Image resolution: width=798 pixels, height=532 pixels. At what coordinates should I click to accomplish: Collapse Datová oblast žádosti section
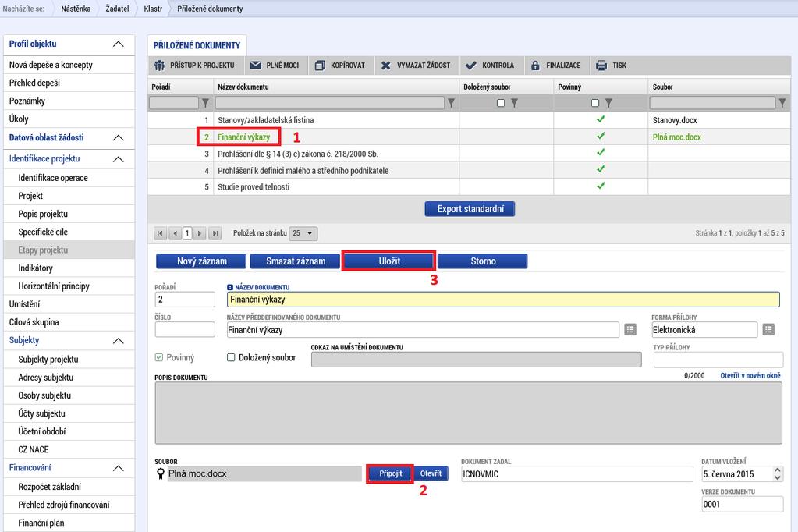coord(118,138)
